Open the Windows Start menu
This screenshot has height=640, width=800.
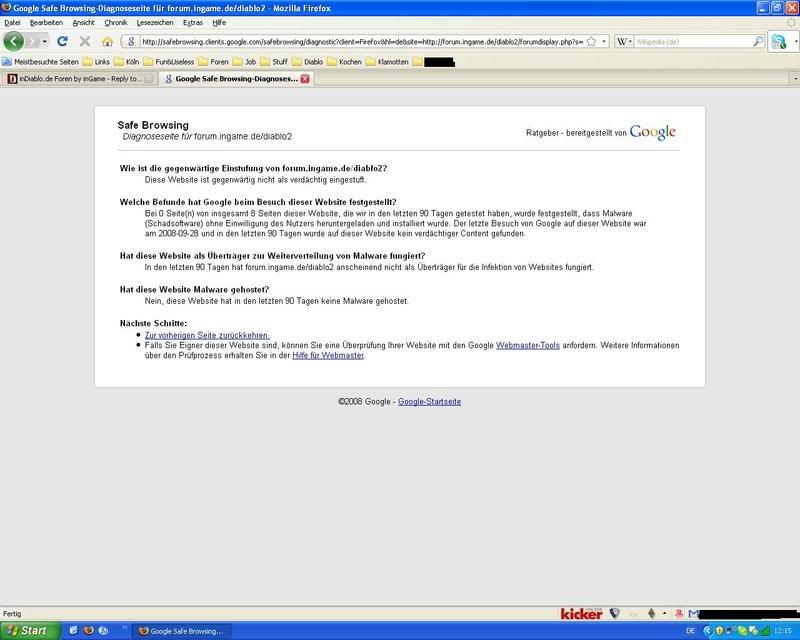tap(30, 631)
